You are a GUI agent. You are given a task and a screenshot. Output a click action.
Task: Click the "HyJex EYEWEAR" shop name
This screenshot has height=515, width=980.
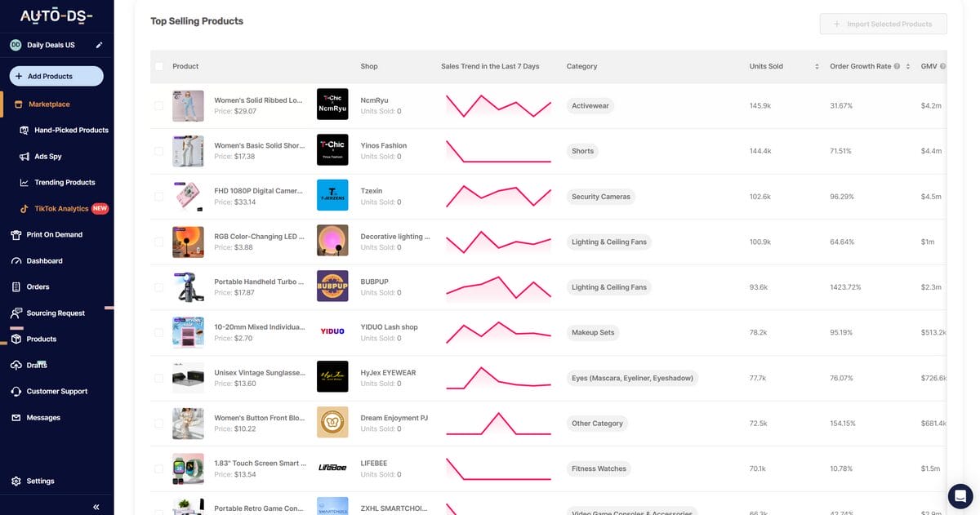point(388,372)
